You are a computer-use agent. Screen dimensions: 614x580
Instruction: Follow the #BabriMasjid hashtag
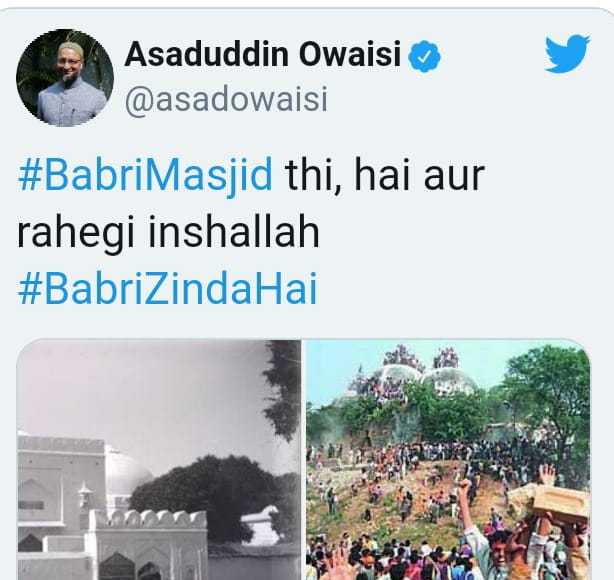[x=145, y=174]
